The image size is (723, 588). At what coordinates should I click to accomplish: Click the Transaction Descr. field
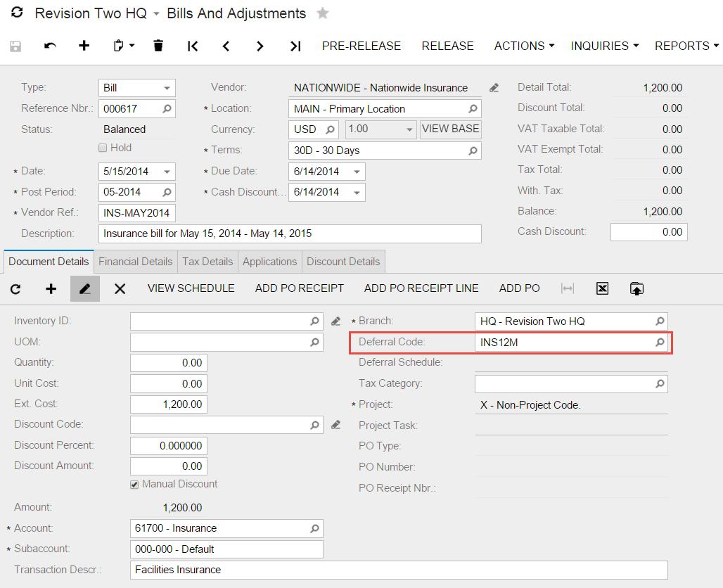pyautogui.click(x=399, y=570)
